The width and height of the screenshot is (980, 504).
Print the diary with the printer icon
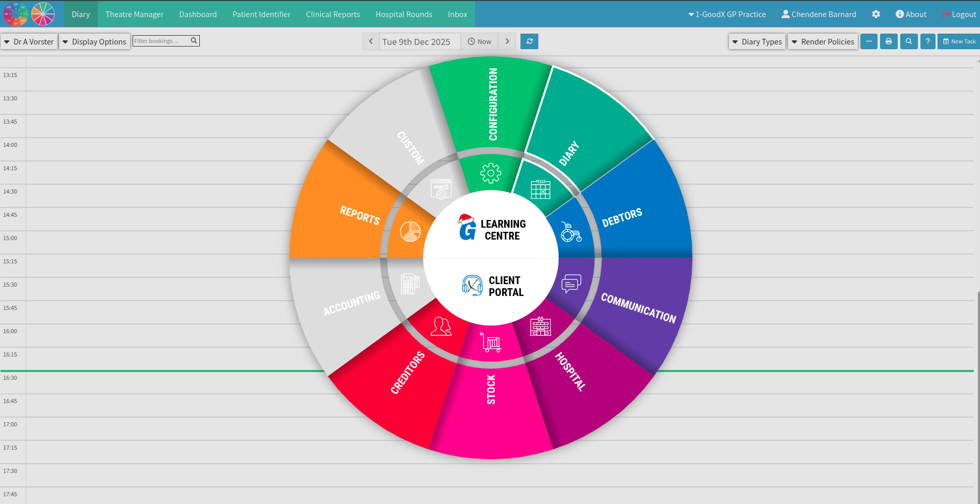pyautogui.click(x=889, y=41)
